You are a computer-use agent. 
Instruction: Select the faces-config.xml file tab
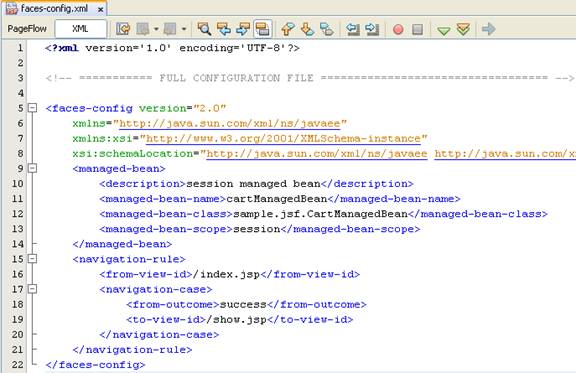54,8
